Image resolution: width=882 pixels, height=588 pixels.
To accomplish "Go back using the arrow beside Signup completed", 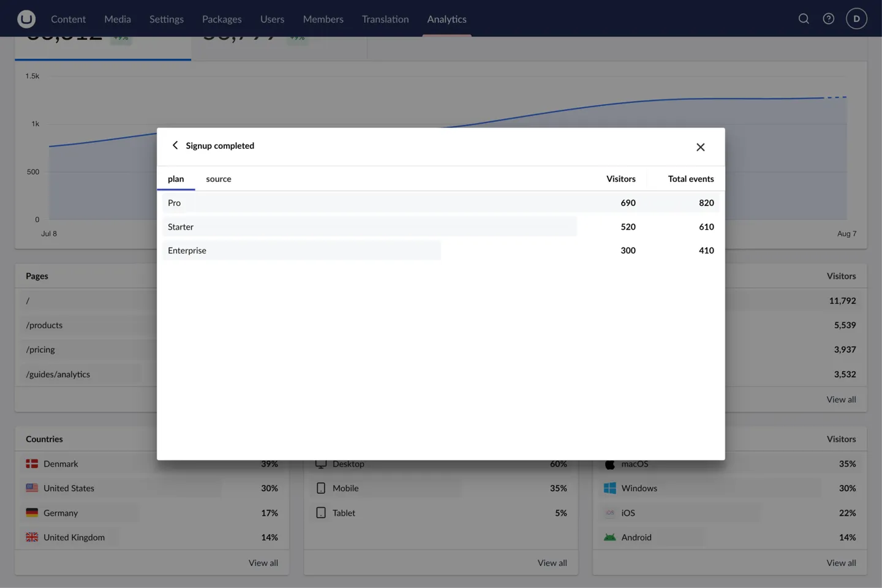I will (175, 145).
